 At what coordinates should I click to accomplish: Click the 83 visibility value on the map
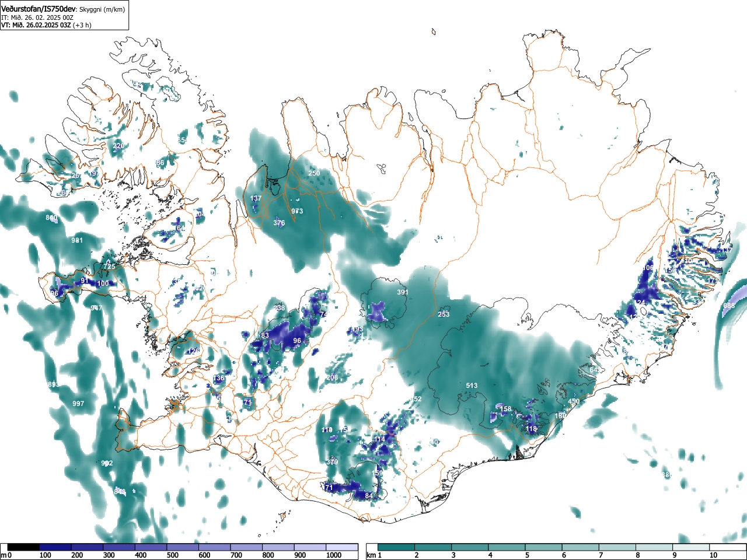pyautogui.click(x=265, y=335)
